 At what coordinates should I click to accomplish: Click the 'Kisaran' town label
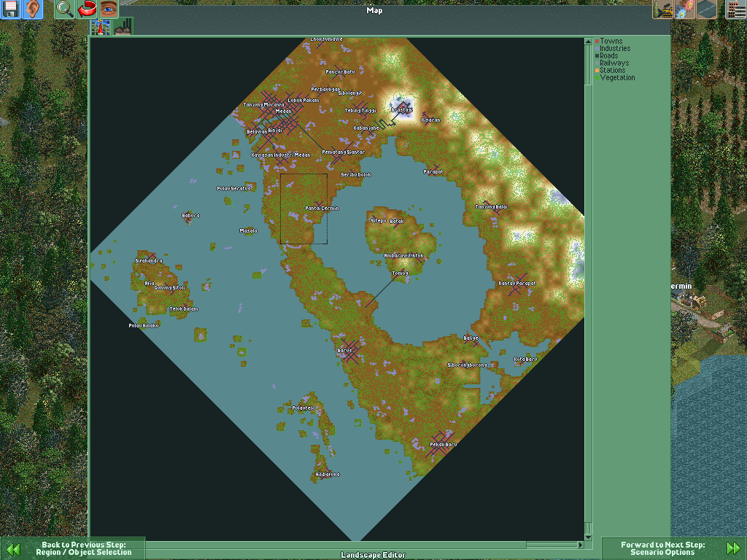pos(430,120)
